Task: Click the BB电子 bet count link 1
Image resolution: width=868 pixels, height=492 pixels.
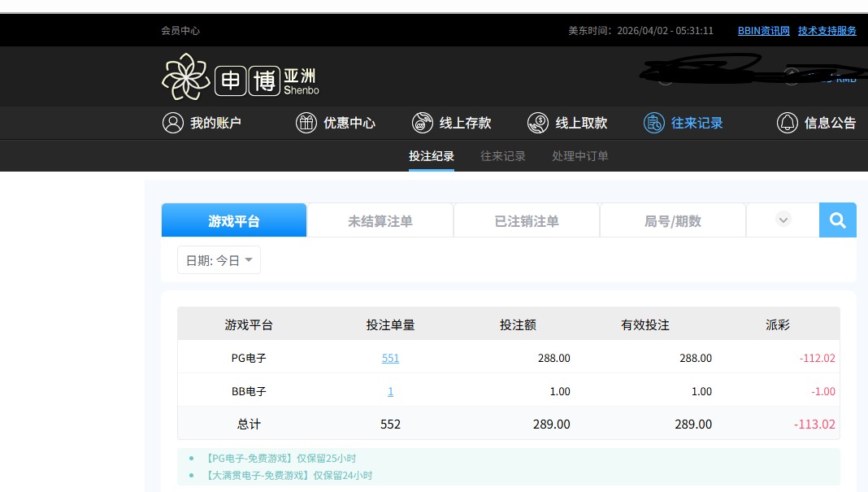Action: [390, 391]
